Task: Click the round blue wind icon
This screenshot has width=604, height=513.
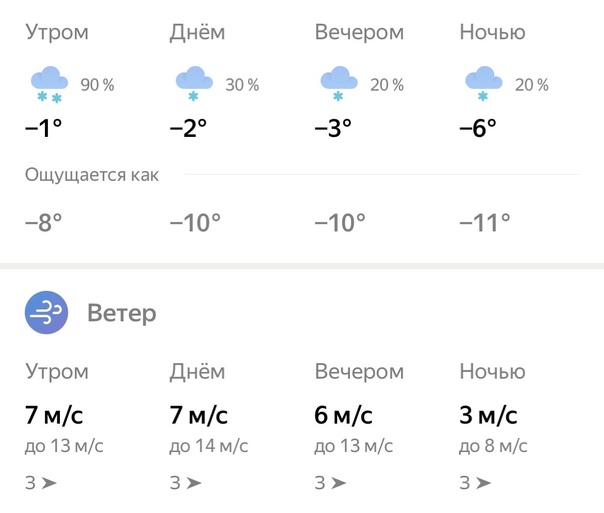Action: tap(47, 313)
